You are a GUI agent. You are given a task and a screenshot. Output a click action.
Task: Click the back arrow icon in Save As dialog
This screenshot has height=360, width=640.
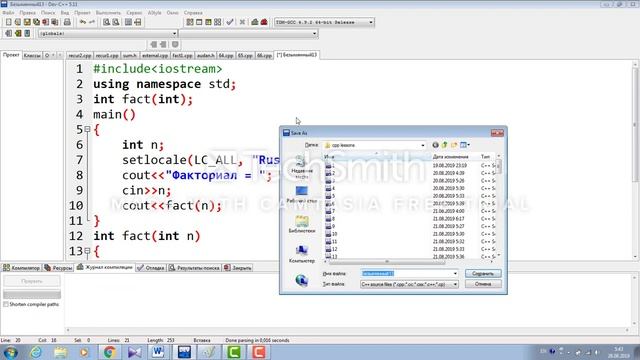(x=436, y=145)
